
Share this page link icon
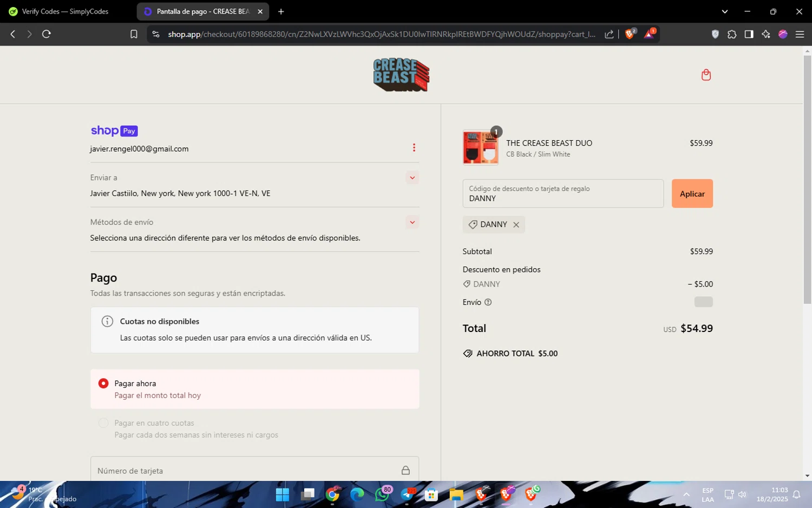(609, 34)
